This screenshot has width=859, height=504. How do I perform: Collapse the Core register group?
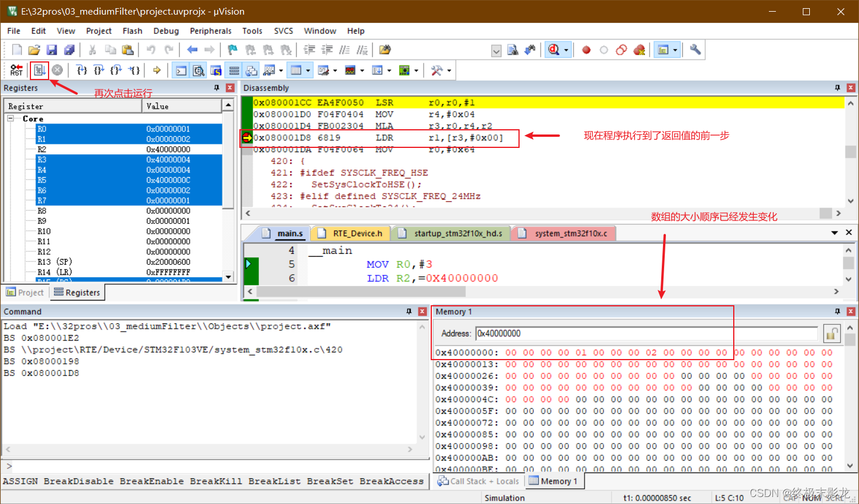(11, 118)
